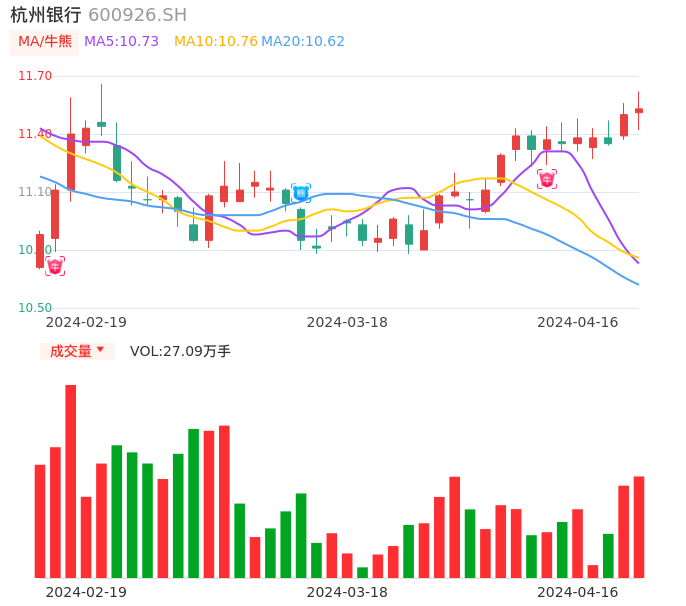The width and height of the screenshot is (686, 606).
Task: Click the VOL:27.09万手 volume readout
Action: coord(180,351)
